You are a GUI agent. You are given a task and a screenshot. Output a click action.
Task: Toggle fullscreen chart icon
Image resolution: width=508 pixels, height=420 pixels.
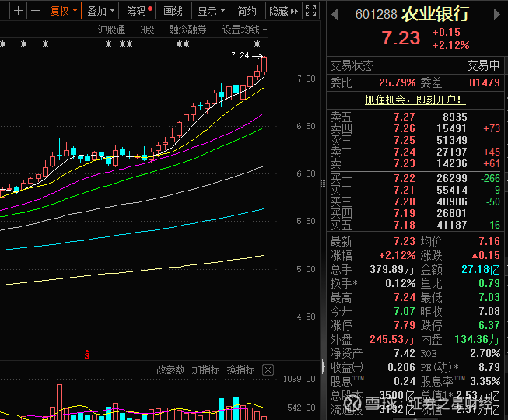(310, 11)
